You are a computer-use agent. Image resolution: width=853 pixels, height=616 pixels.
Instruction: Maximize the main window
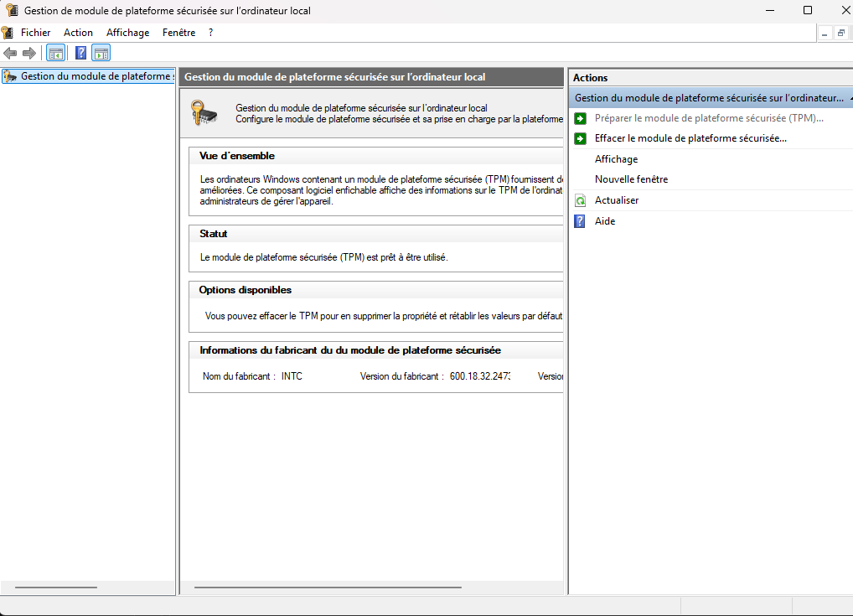click(808, 10)
